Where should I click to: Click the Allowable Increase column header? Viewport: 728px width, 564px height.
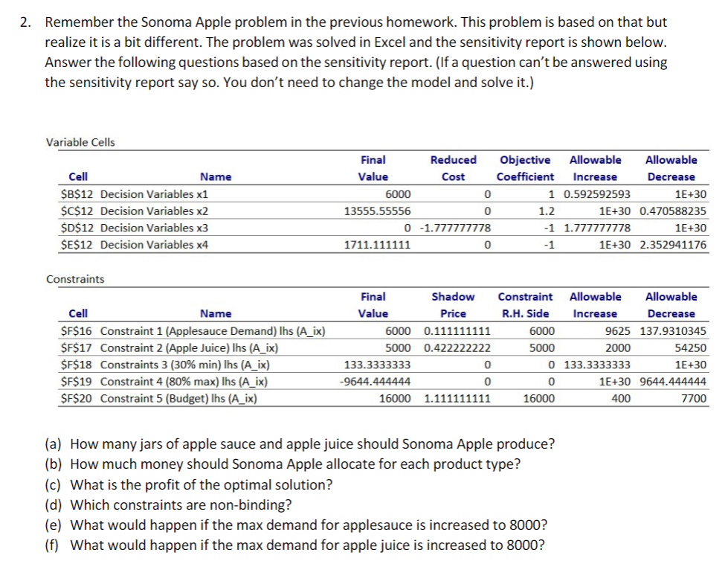click(x=596, y=167)
